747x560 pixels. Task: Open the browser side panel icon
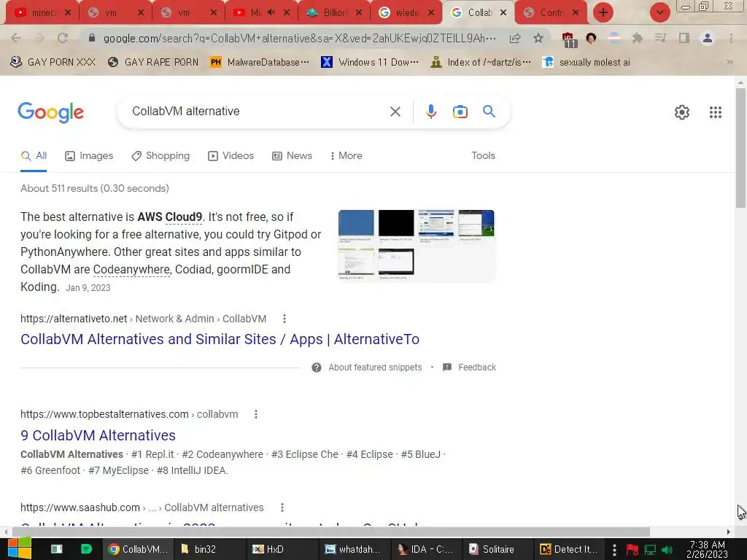pyautogui.click(x=684, y=38)
